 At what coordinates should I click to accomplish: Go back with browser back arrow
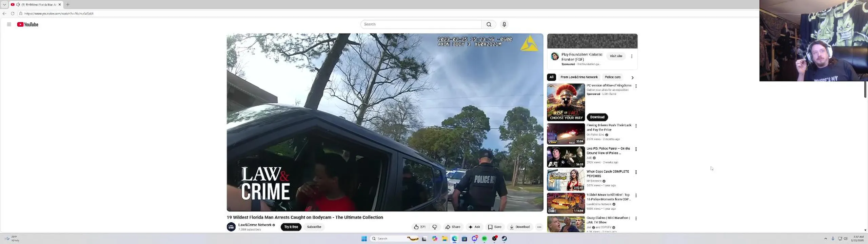(x=4, y=14)
